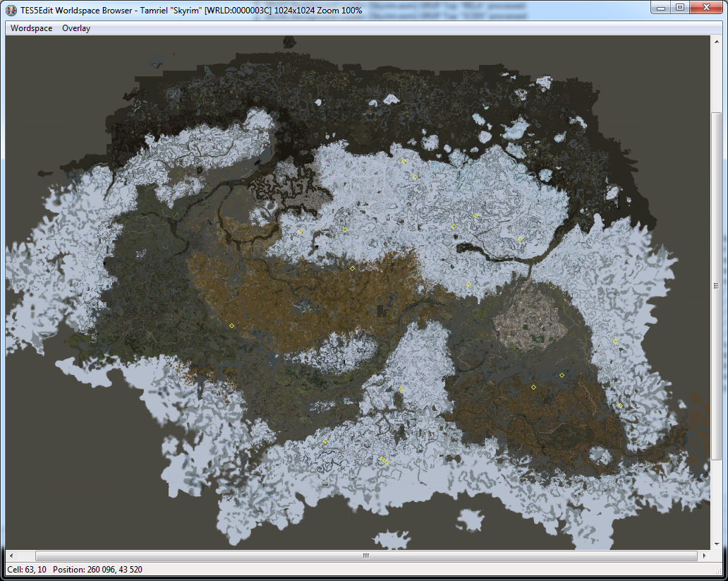Maximize the Worldspace Browser window

coord(680,8)
